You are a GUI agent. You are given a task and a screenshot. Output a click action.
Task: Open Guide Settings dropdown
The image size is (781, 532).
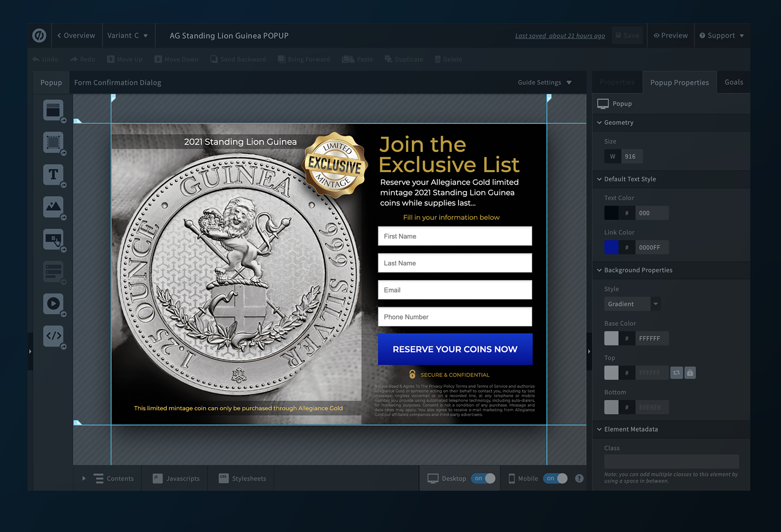(x=545, y=82)
